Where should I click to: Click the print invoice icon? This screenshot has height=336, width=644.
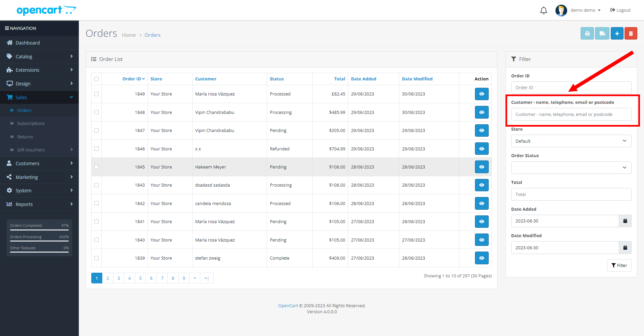[587, 33]
